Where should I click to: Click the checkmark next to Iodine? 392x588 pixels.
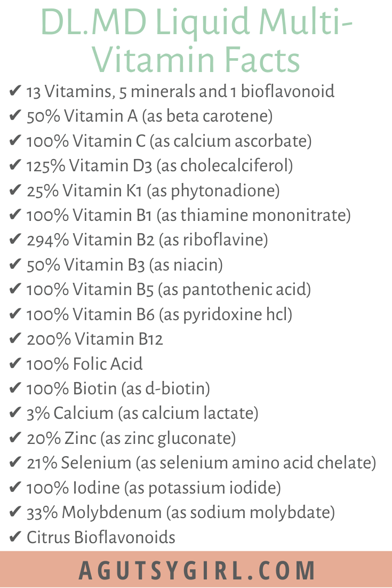coord(14,487)
